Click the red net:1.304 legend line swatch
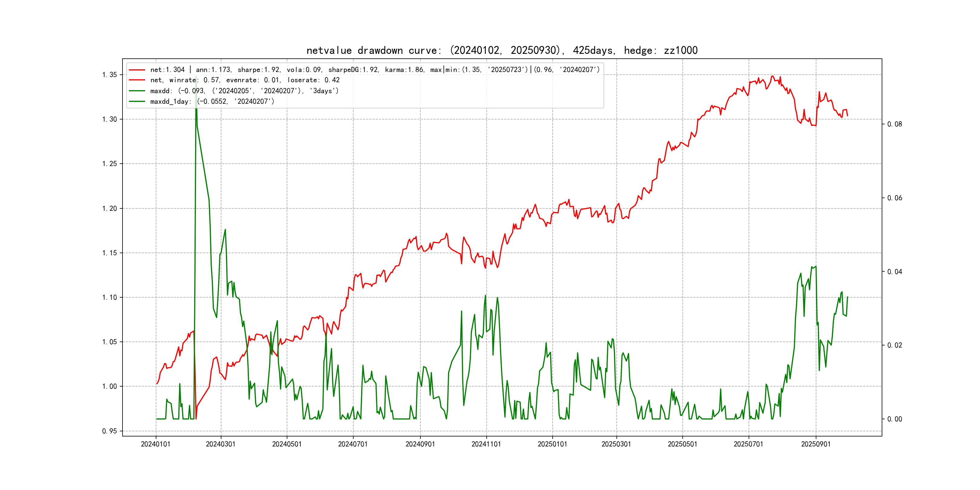 point(137,70)
